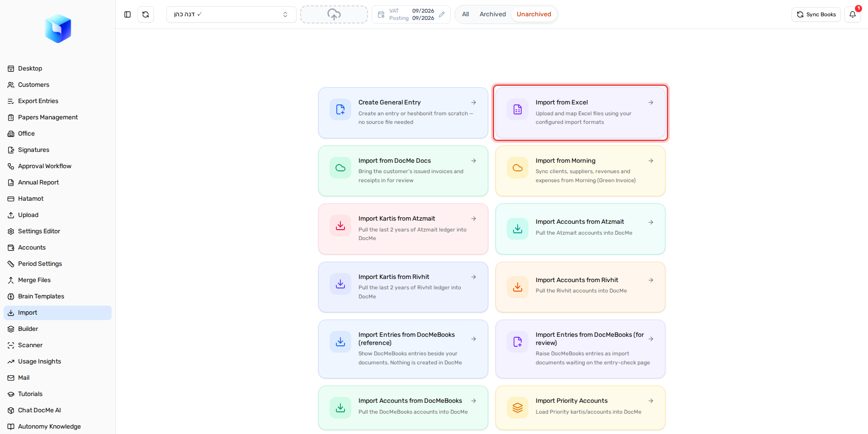
Task: Click Import Priority Accounts layers icon
Action: pyautogui.click(x=518, y=408)
